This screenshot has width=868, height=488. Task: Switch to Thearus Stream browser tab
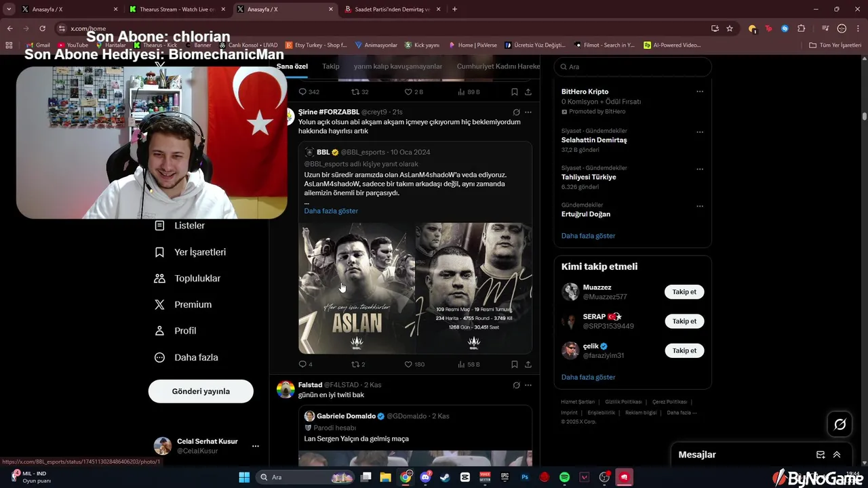176,9
